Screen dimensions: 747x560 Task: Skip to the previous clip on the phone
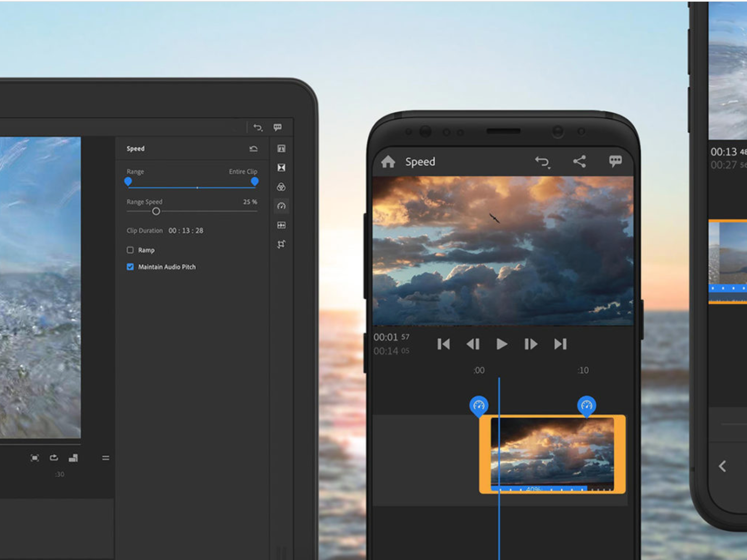click(x=444, y=344)
